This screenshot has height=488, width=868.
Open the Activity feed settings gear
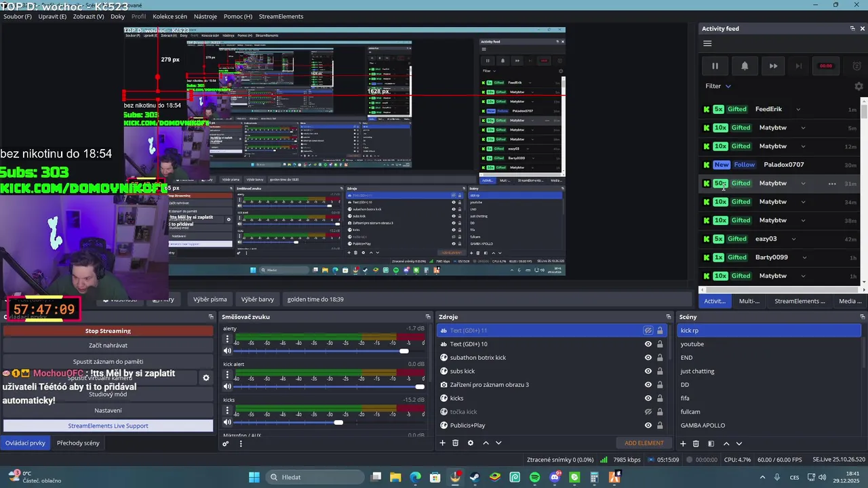point(859,86)
